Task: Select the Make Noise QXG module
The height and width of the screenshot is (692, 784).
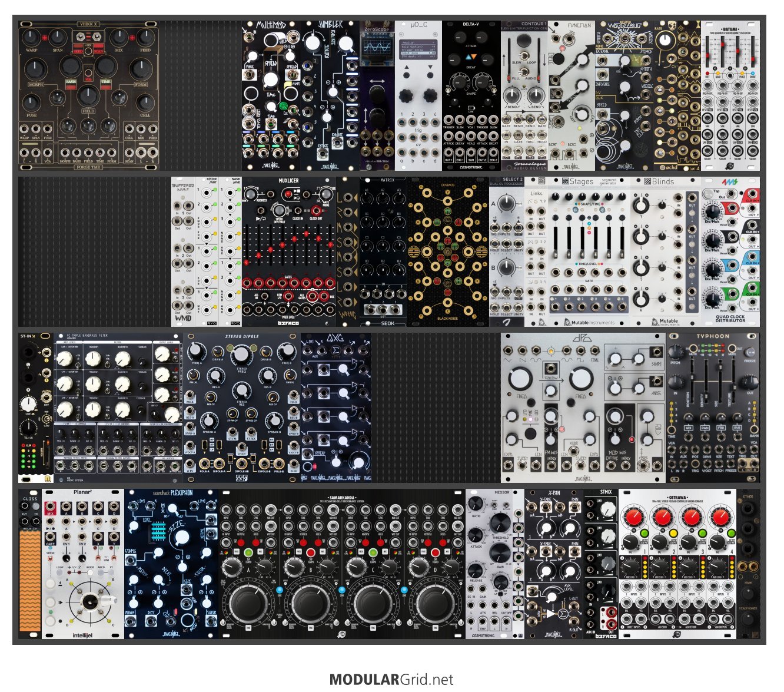Action: (x=336, y=407)
